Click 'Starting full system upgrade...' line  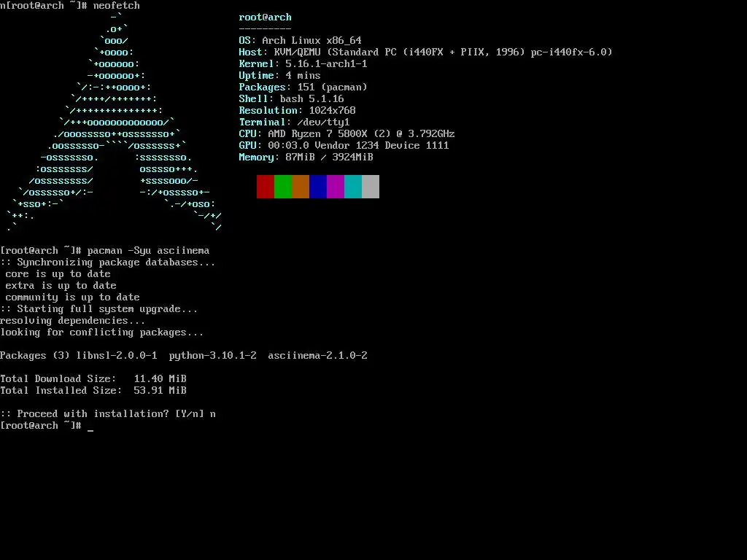pos(98,309)
